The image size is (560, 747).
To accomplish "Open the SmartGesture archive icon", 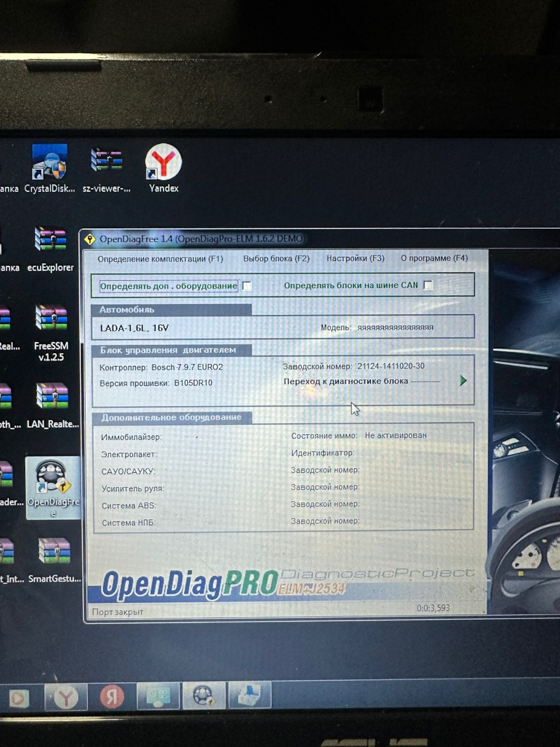I will 54,560.
